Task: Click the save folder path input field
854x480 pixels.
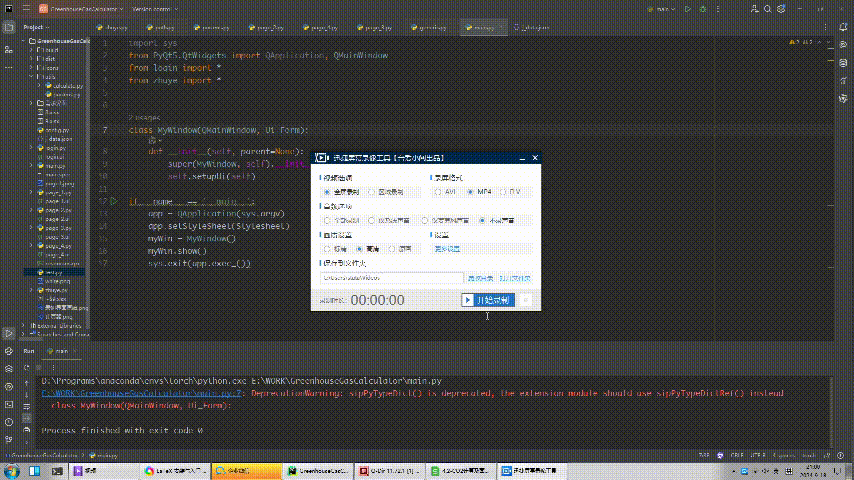Action: pos(392,278)
